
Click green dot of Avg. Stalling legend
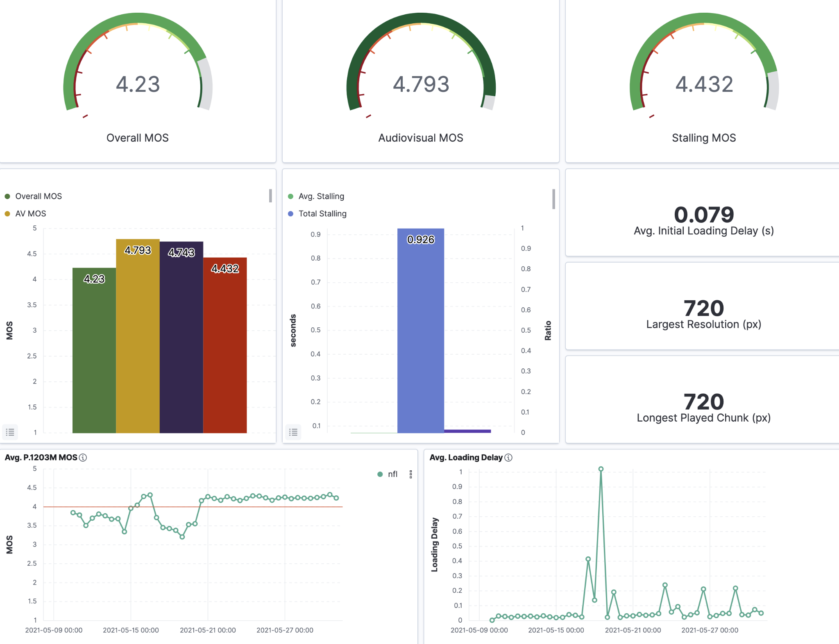pos(291,196)
